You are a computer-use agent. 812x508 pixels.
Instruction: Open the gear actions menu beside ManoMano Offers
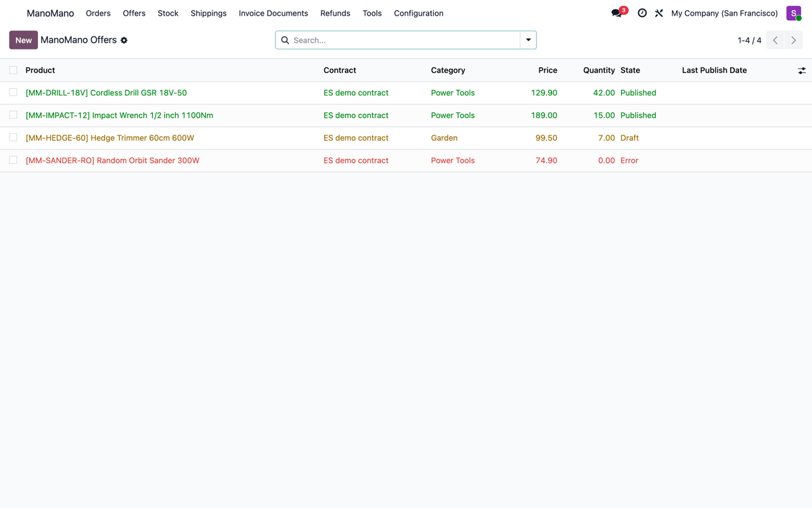click(x=124, y=41)
